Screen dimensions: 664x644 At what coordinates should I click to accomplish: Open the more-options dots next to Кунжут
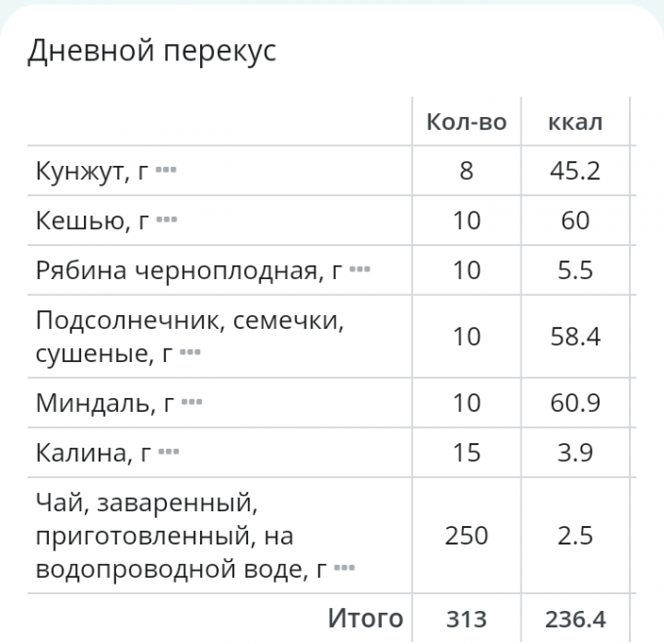166,171
